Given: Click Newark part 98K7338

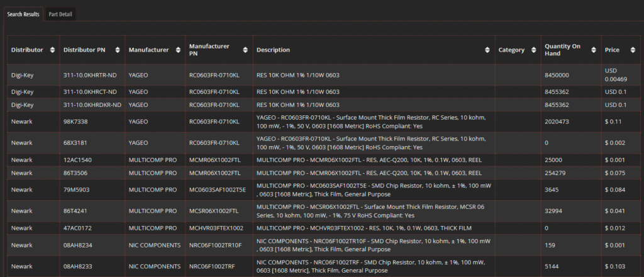Looking at the screenshot, I should pos(75,122).
